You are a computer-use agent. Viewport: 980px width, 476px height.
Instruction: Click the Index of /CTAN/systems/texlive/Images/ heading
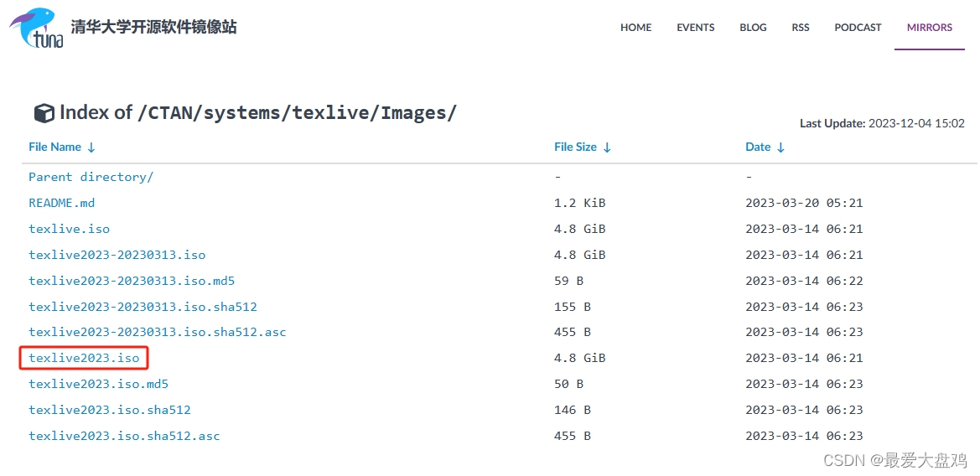[258, 113]
